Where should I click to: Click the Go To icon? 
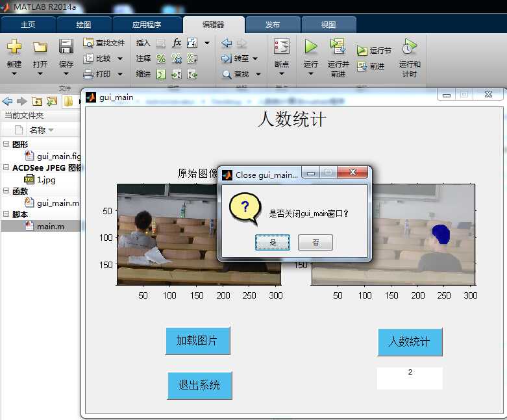click(x=227, y=58)
